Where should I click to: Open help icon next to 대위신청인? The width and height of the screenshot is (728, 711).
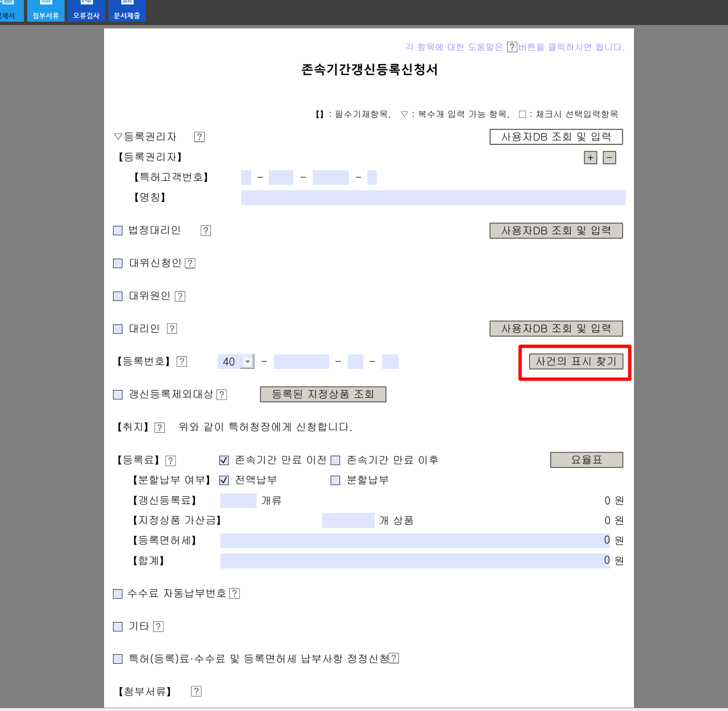190,263
